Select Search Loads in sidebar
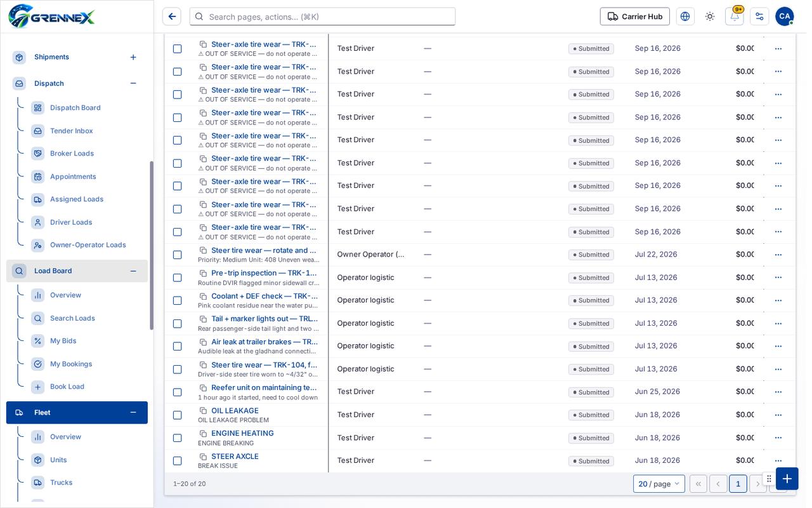The height and width of the screenshot is (508, 812). (x=72, y=318)
